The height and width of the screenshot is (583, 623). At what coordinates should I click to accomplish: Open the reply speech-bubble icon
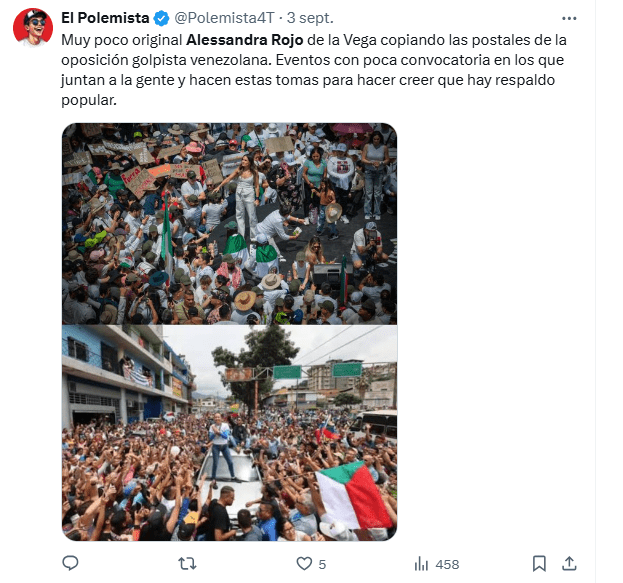coord(70,563)
